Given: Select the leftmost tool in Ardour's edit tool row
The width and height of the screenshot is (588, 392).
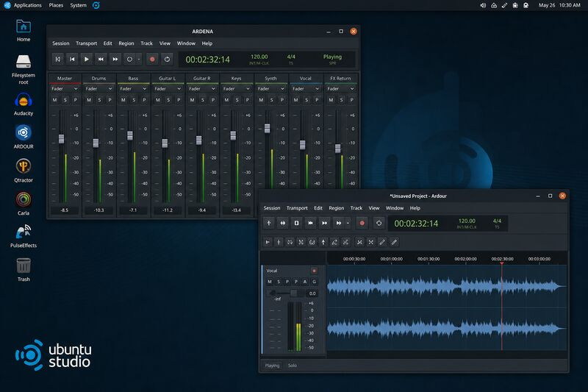Looking at the screenshot, I should (268, 242).
